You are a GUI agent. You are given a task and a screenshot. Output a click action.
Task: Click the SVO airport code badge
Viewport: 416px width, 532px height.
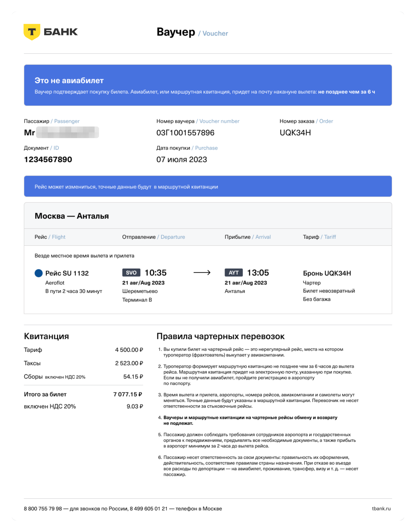131,272
